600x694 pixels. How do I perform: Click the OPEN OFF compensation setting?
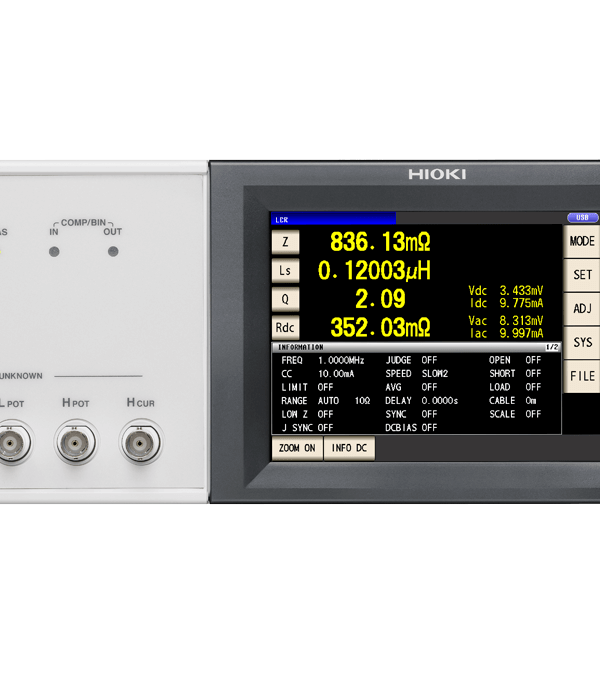tap(515, 360)
